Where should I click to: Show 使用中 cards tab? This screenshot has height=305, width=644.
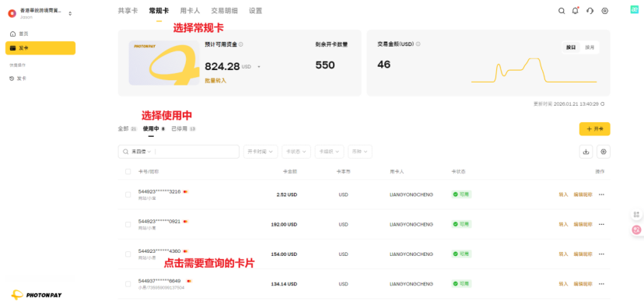pos(153,128)
